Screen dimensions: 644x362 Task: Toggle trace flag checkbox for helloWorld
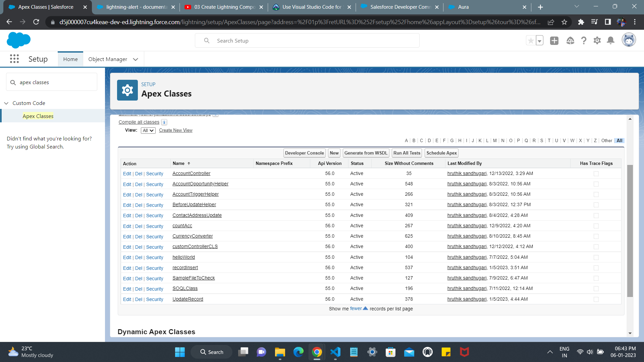[596, 257]
